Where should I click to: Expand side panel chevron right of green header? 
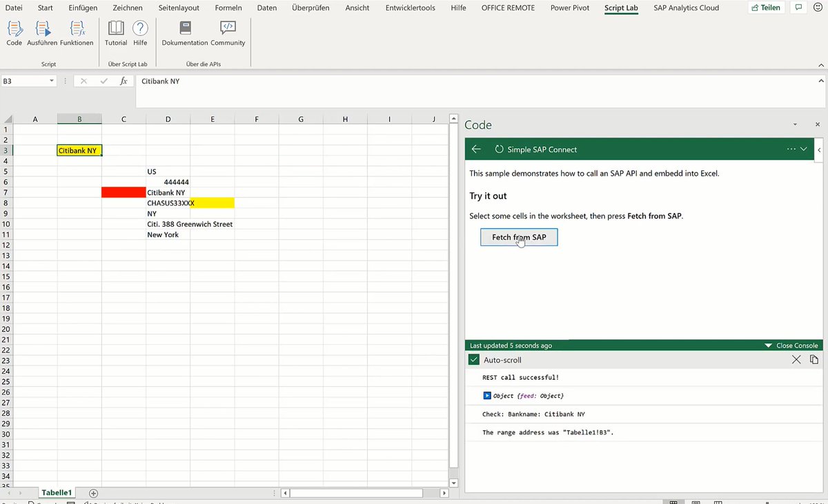819,149
